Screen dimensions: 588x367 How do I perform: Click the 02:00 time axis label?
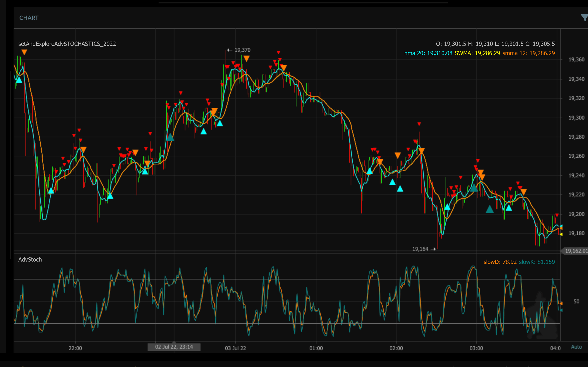pyautogui.click(x=396, y=348)
